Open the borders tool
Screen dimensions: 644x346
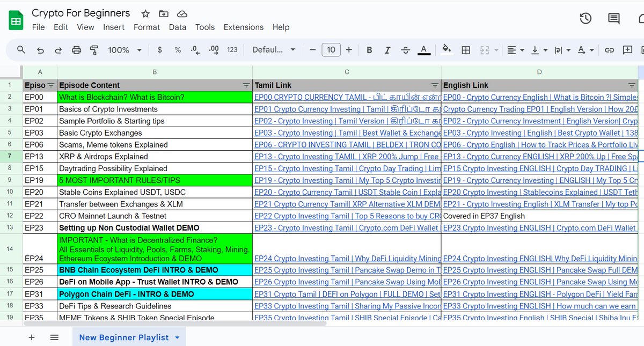466,50
